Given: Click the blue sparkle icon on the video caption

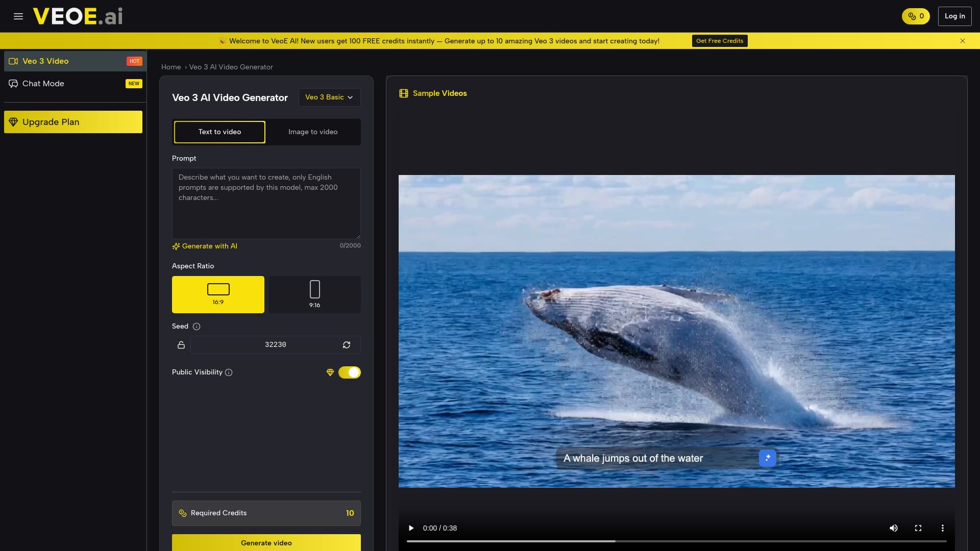Looking at the screenshot, I should click(x=768, y=458).
